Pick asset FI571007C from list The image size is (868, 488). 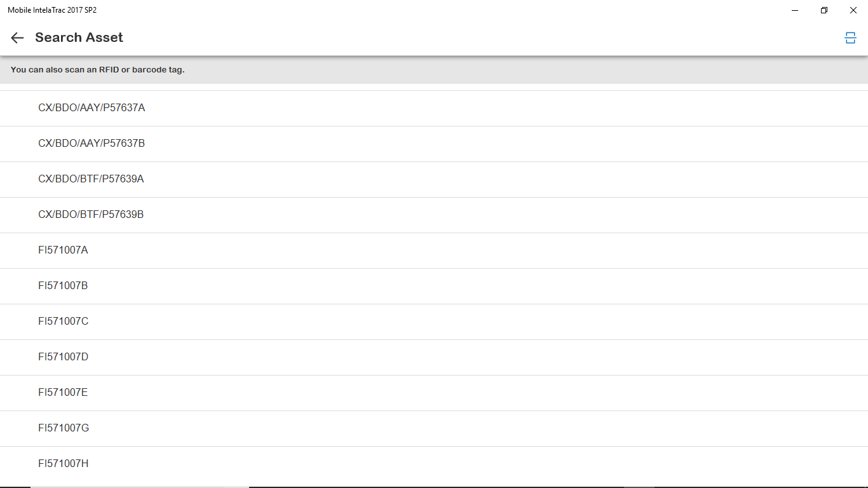click(434, 322)
